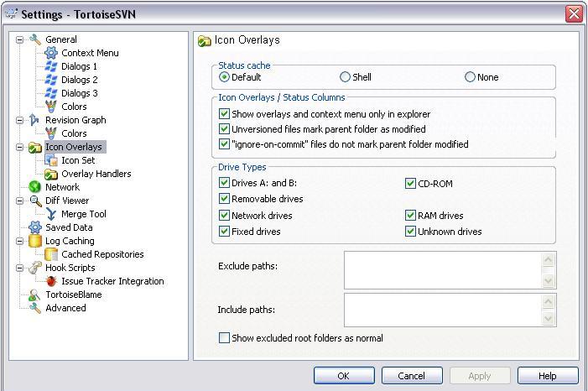Screen dimensions: 588x391
Task: Enable Show excluded root folders as normal
Action: click(x=224, y=338)
